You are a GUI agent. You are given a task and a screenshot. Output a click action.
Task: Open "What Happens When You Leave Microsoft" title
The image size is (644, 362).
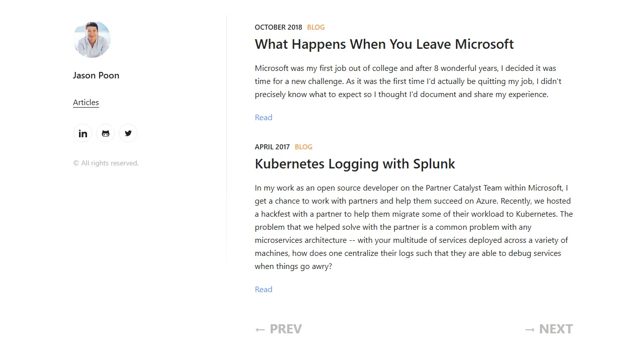(x=384, y=44)
